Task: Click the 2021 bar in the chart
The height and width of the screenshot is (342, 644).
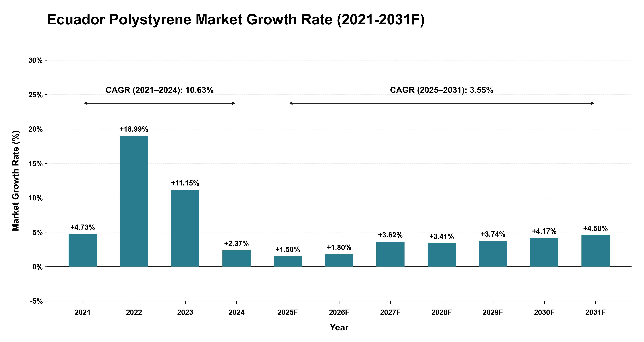Action: pyautogui.click(x=83, y=250)
